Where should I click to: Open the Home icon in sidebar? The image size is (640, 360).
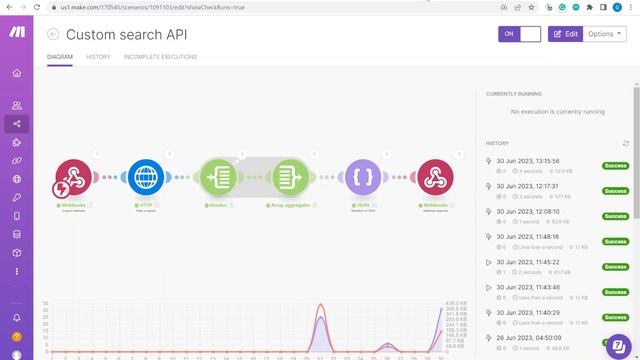17,73
